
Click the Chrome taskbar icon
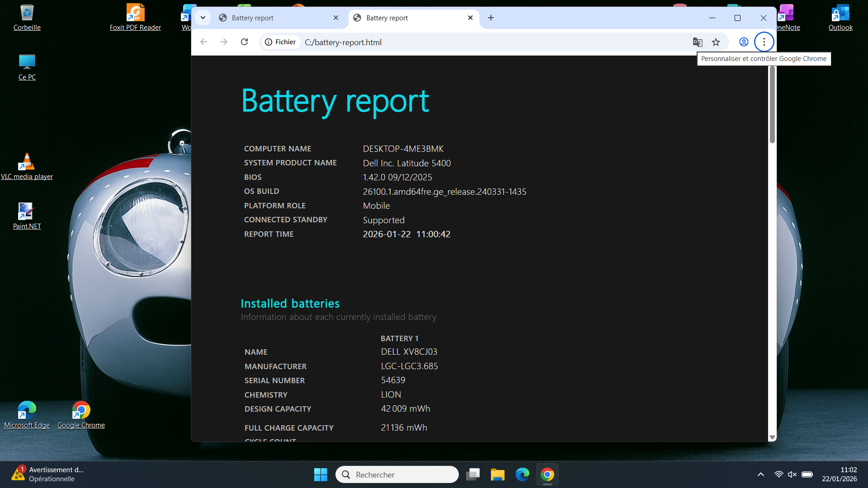pos(547,474)
